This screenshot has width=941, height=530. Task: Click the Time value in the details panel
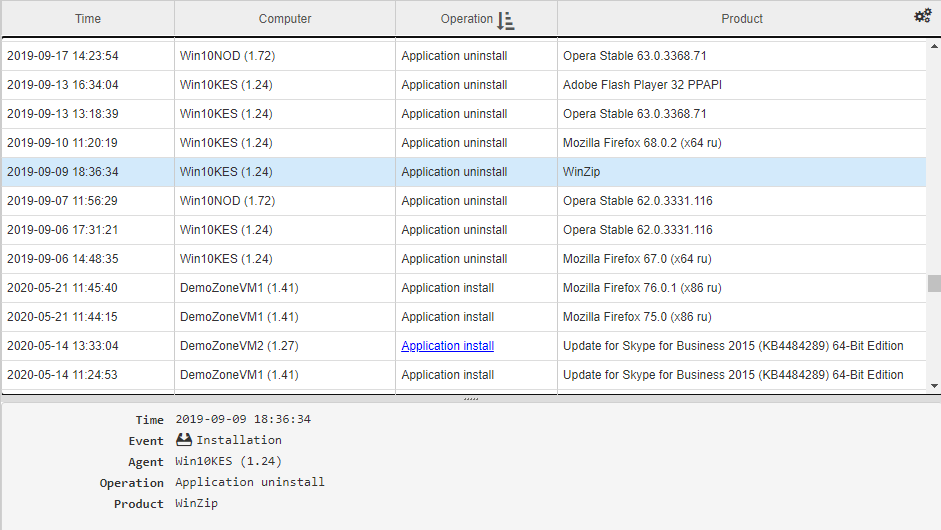(243, 419)
